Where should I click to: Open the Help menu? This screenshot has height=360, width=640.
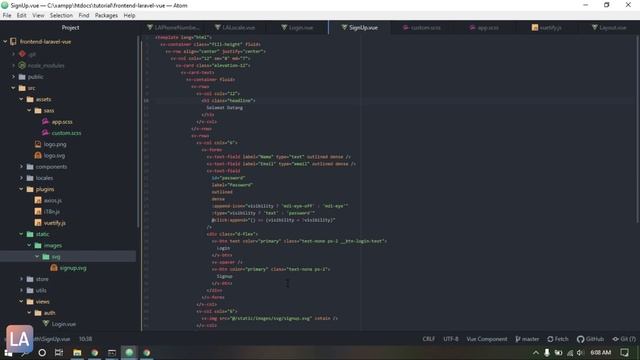click(129, 15)
